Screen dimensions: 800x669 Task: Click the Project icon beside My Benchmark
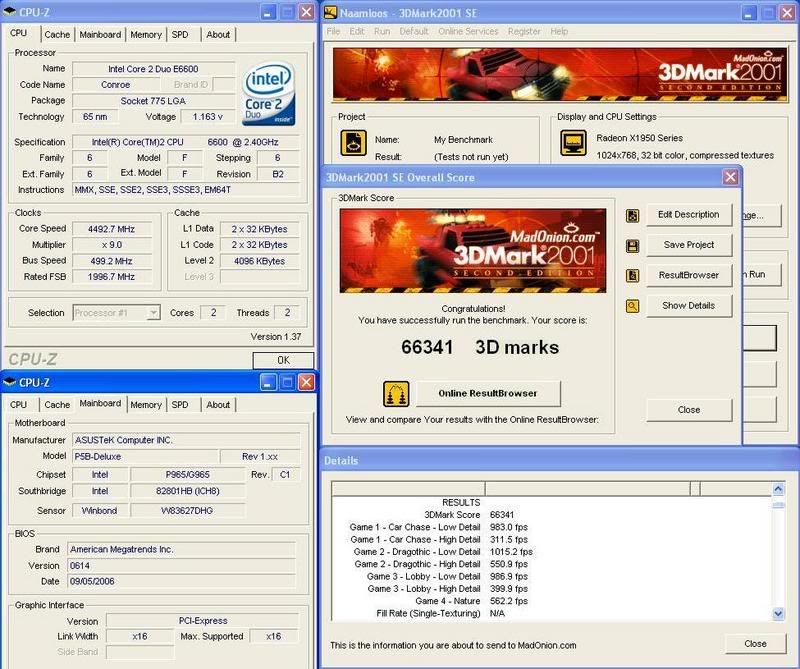coord(353,143)
